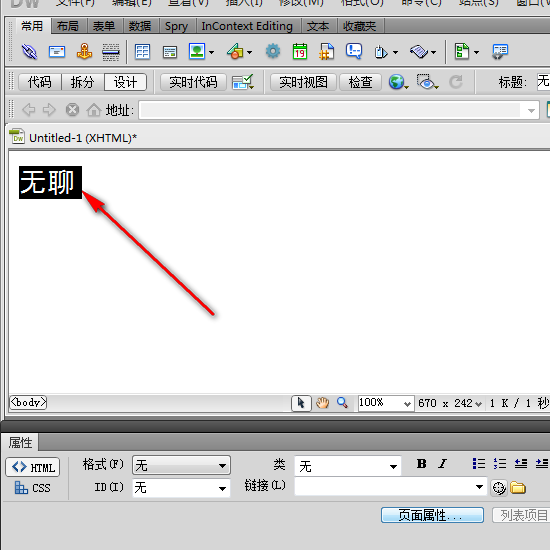Click the Image insert icon
The image size is (550, 550).
tap(197, 51)
